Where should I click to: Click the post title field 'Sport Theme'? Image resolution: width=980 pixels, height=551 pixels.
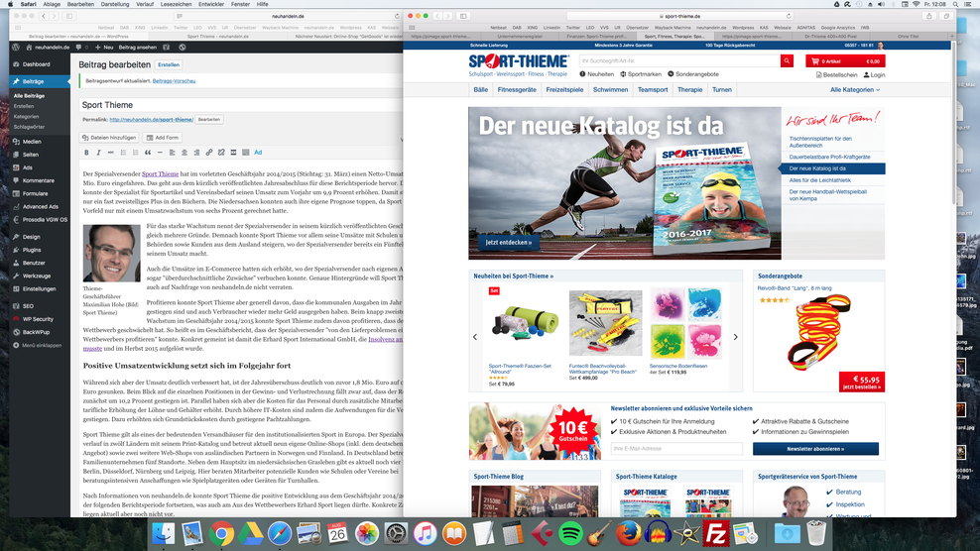click(x=241, y=105)
